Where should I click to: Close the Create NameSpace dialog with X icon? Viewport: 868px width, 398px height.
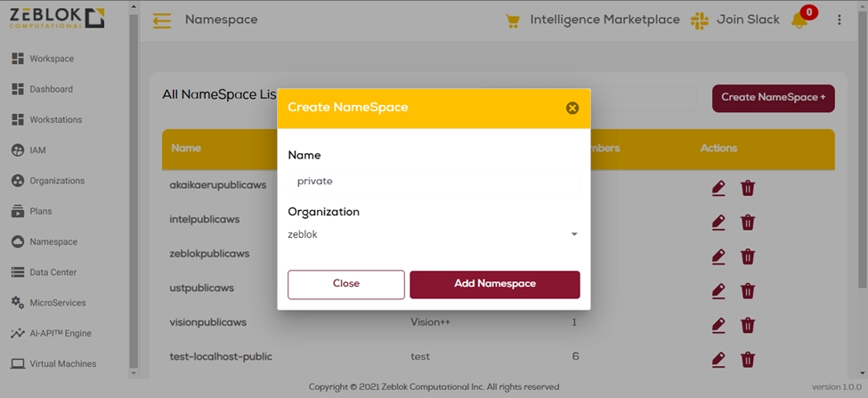click(572, 108)
